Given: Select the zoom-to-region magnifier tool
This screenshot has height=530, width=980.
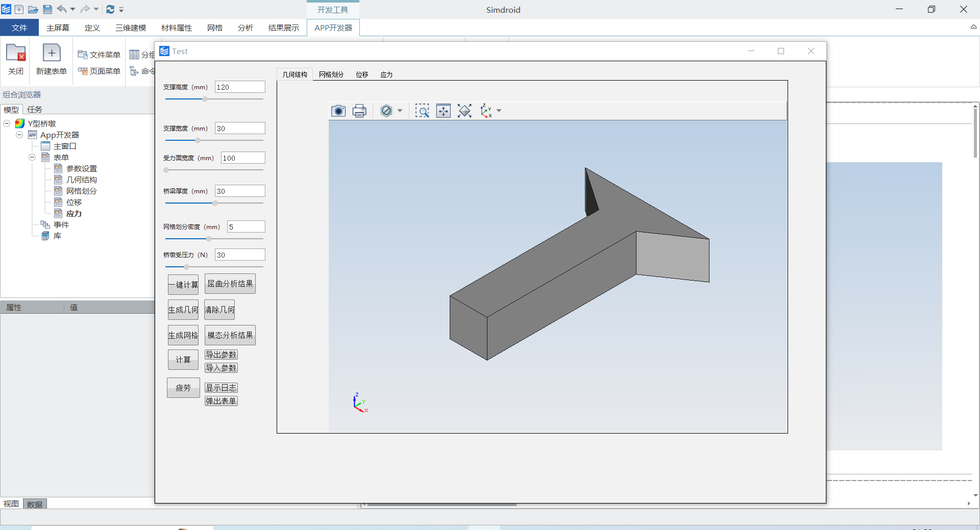Looking at the screenshot, I should 422,111.
